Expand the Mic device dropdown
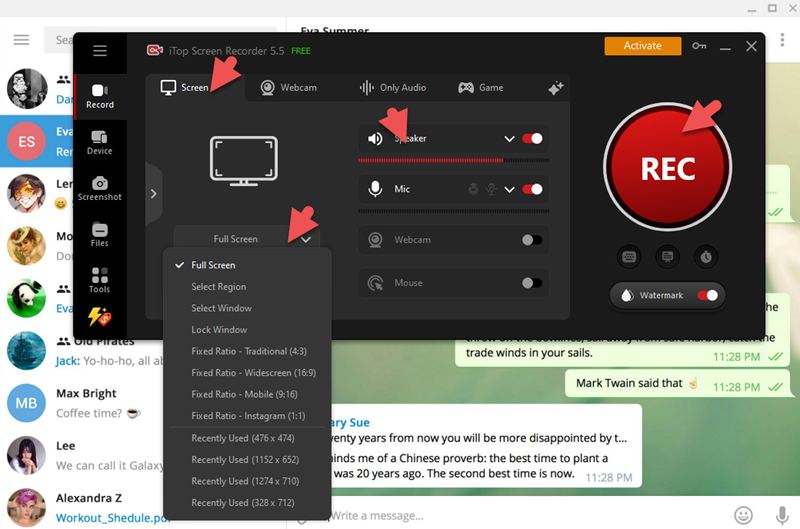This screenshot has height=529, width=800. click(509, 189)
